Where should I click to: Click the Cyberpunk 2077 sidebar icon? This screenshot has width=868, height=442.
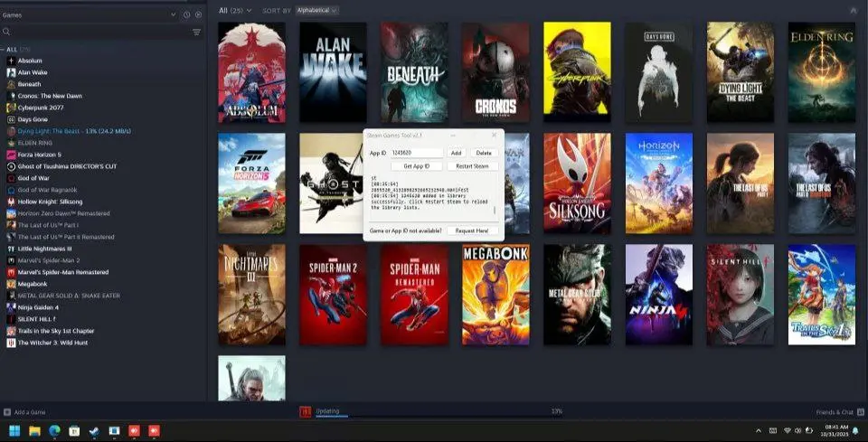point(11,108)
